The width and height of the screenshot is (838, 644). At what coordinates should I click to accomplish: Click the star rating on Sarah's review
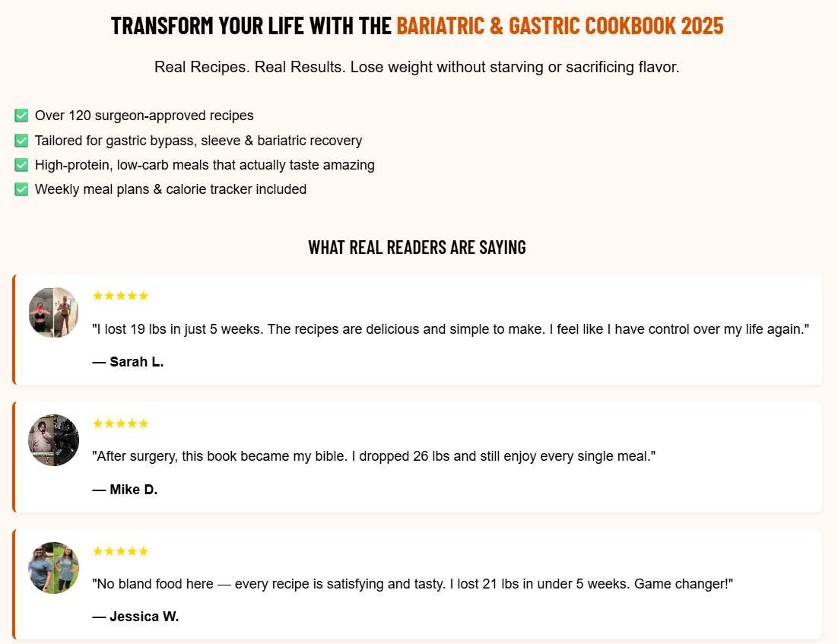[120, 296]
